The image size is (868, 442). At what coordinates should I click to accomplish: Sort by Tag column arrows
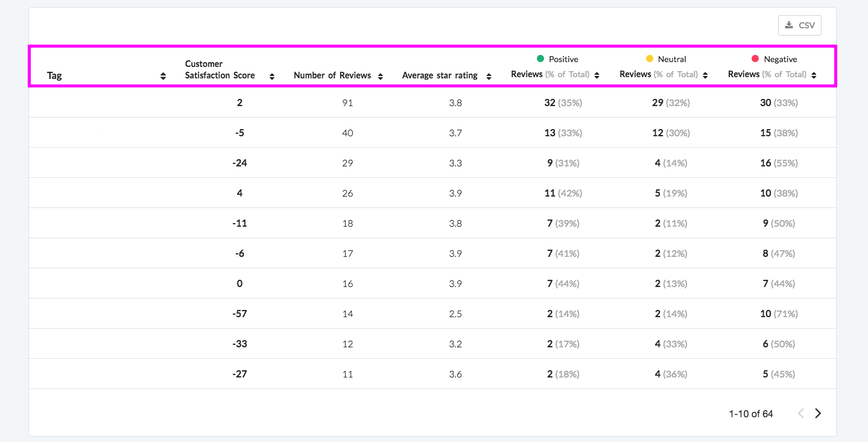(163, 76)
